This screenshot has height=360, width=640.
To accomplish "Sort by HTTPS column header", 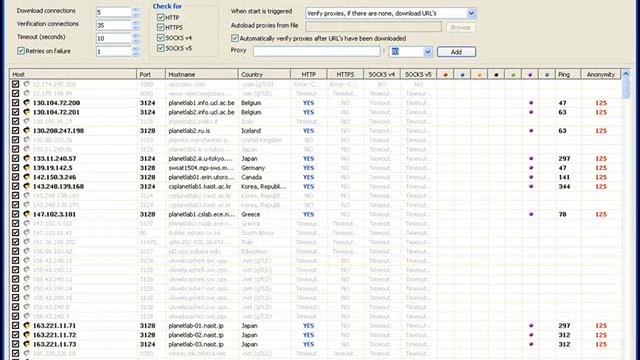I will point(345,74).
